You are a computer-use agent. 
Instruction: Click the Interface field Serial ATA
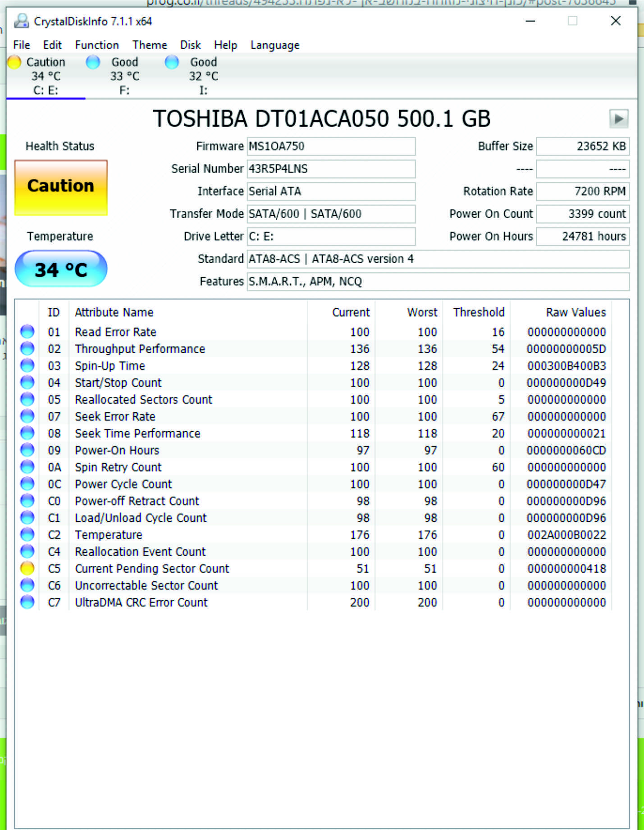pos(331,192)
